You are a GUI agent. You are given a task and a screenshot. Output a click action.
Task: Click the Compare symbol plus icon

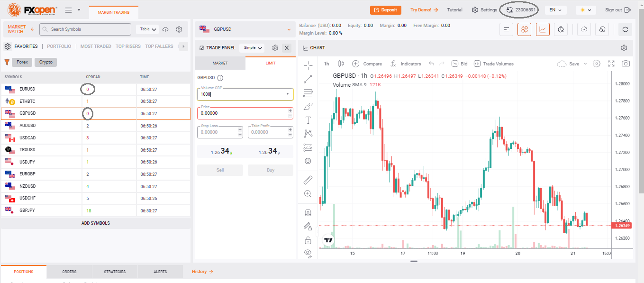[x=355, y=64]
